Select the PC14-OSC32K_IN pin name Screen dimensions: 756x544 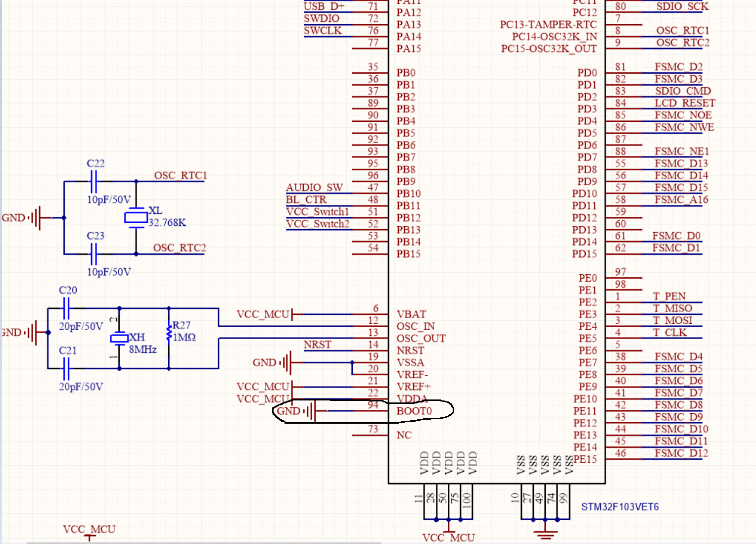pyautogui.click(x=555, y=37)
